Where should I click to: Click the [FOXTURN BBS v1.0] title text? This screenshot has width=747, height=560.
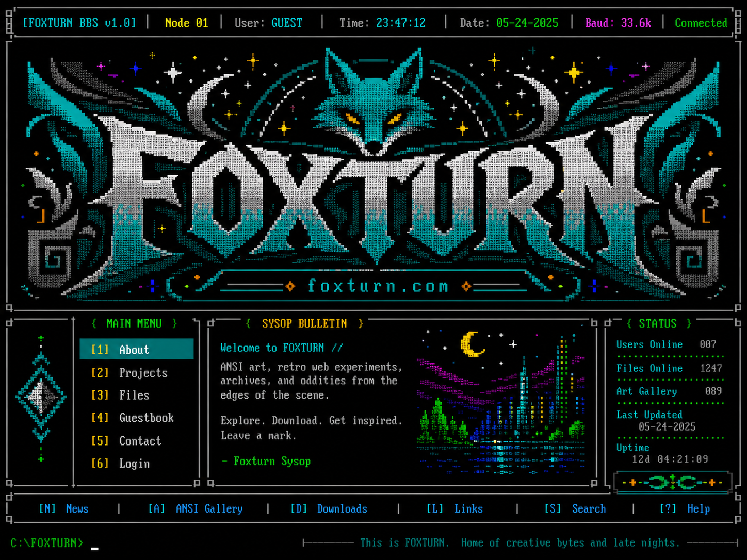coord(79,23)
